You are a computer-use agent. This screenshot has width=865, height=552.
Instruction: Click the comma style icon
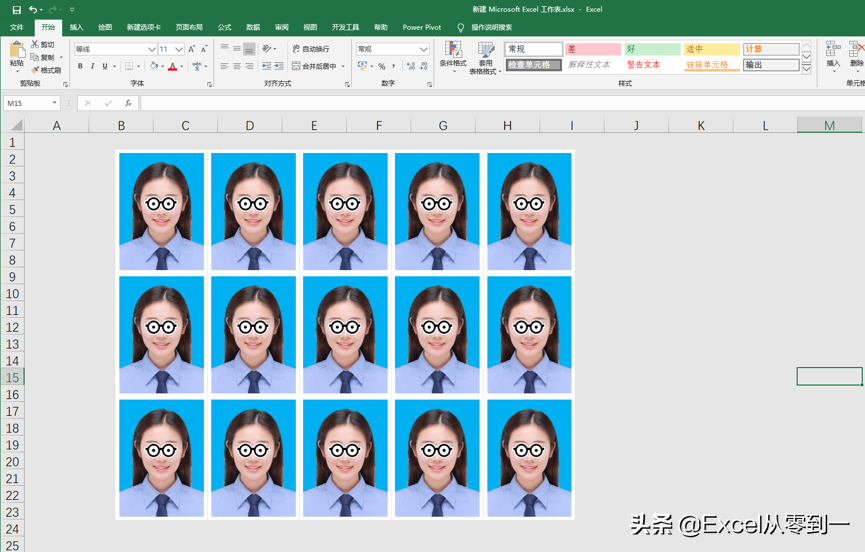(x=394, y=66)
